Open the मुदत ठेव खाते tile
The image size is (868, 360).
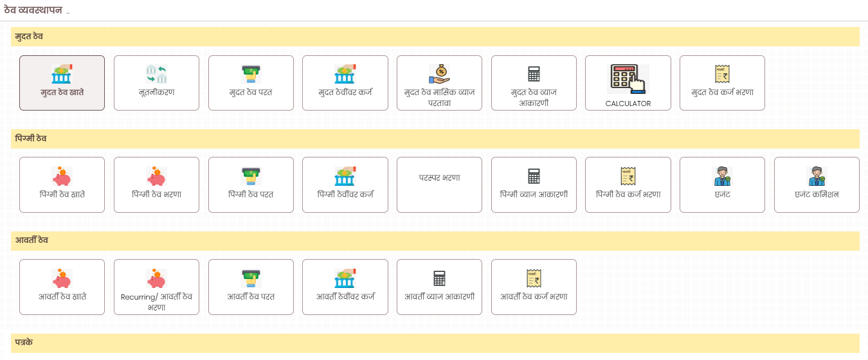click(x=62, y=82)
